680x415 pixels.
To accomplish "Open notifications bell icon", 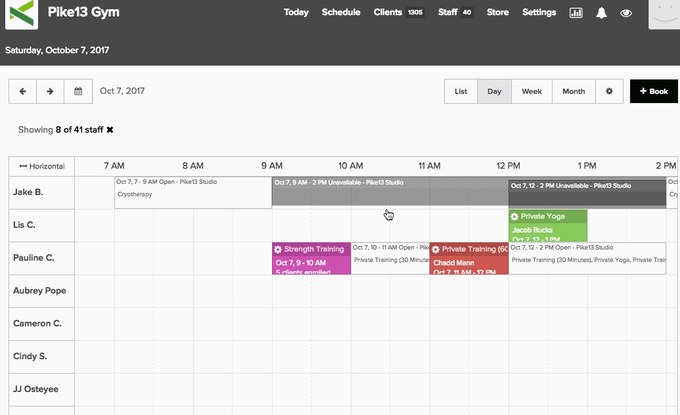I will (601, 13).
